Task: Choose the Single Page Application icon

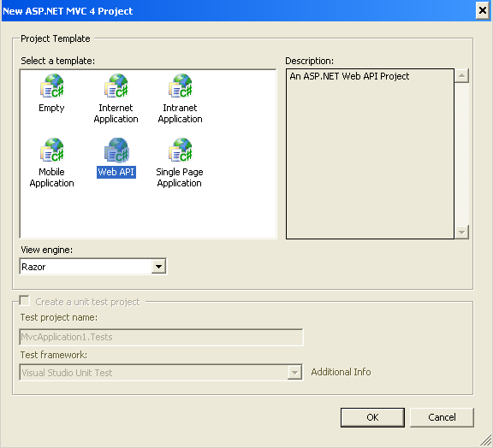Action: pyautogui.click(x=181, y=150)
